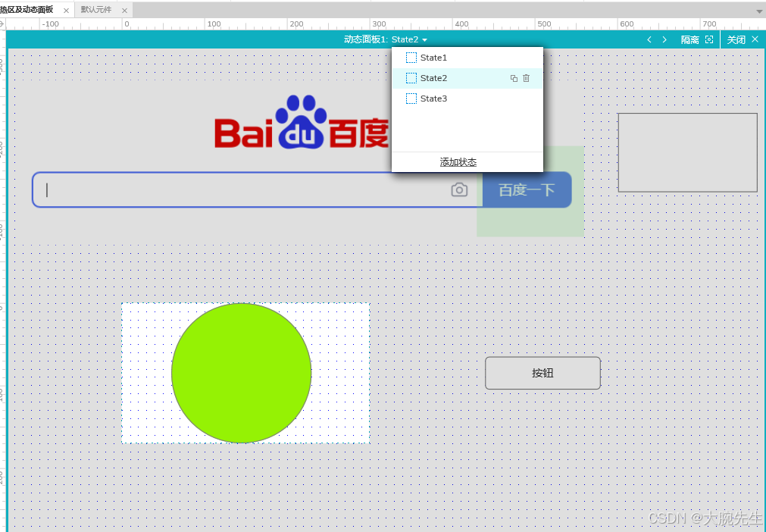Select State2 from the state list

coord(467,78)
